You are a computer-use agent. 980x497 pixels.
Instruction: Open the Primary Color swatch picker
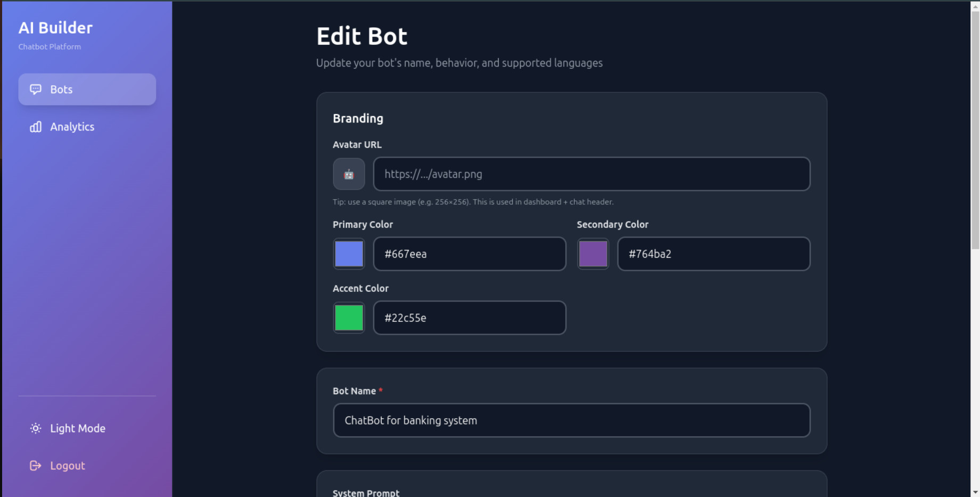pos(349,254)
